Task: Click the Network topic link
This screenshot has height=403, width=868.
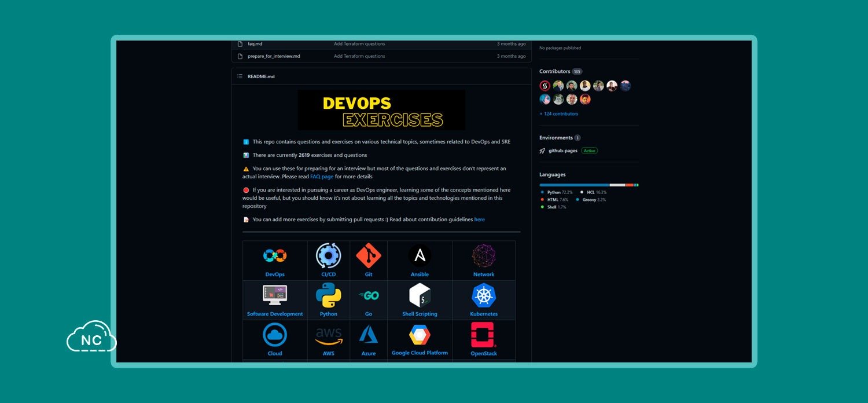Action: click(484, 274)
